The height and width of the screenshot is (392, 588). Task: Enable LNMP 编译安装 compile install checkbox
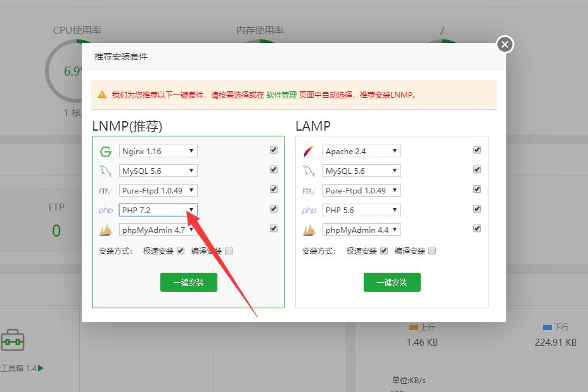click(229, 251)
